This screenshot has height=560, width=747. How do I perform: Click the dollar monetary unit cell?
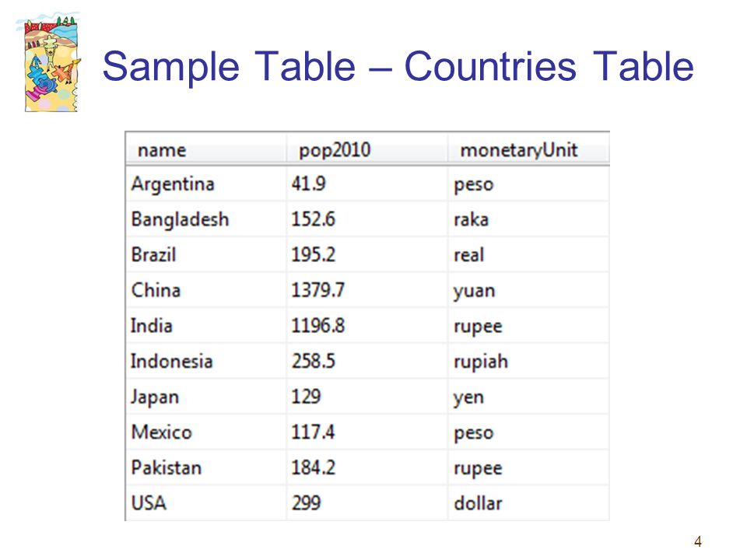click(528, 503)
